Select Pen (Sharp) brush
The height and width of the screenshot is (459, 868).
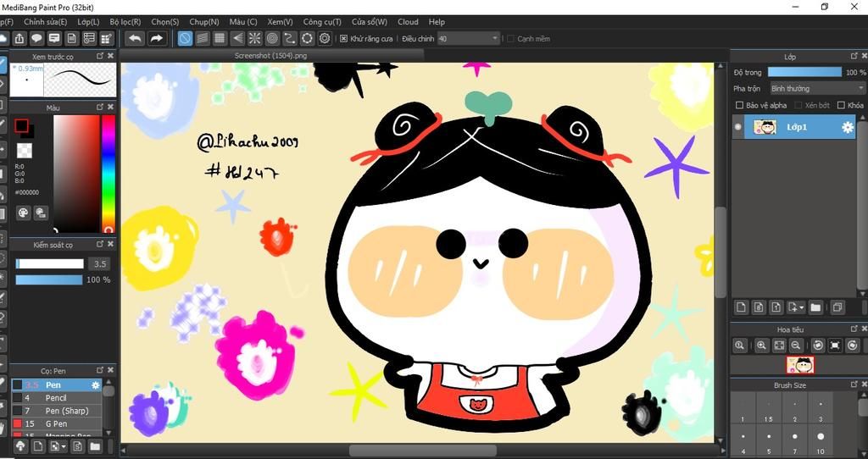pos(57,411)
